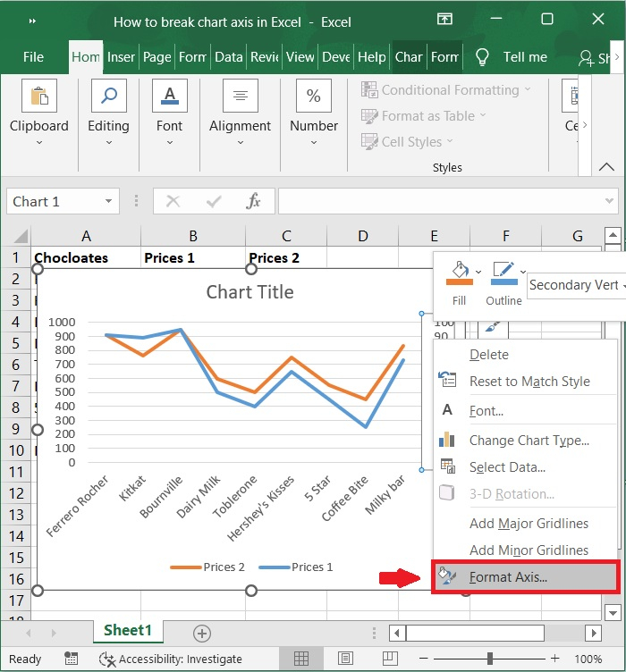Expand the Quick Access Toolbar overflow arrows
Image resolution: width=626 pixels, height=672 pixels.
(x=32, y=21)
